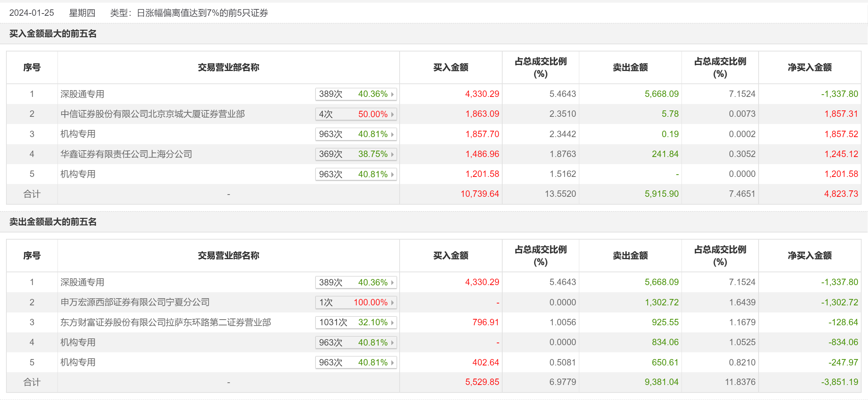Click 深股通专用 in the buy table
The width and height of the screenshot is (868, 400).
tap(82, 94)
